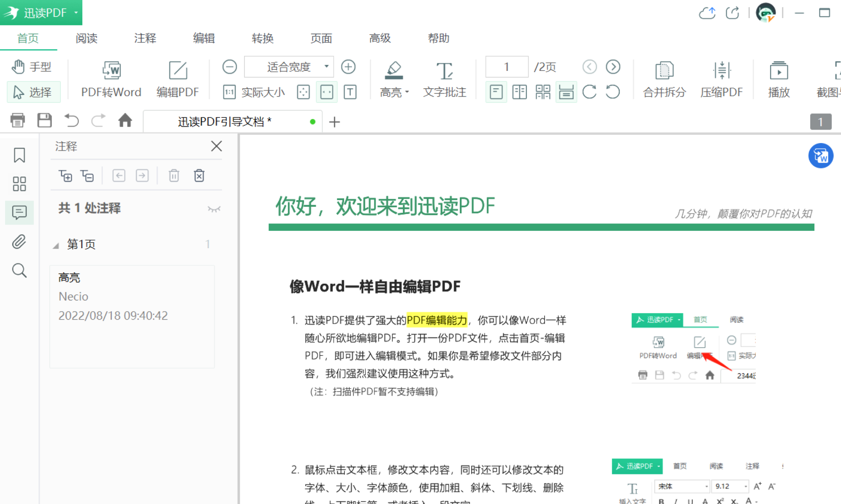Add a new tab with plus button
This screenshot has height=504, width=841.
point(334,122)
